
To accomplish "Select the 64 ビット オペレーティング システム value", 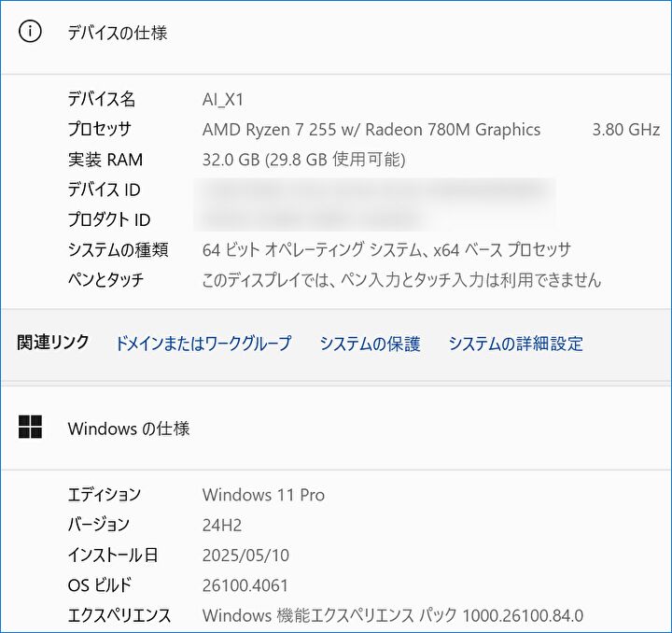I will 386,249.
